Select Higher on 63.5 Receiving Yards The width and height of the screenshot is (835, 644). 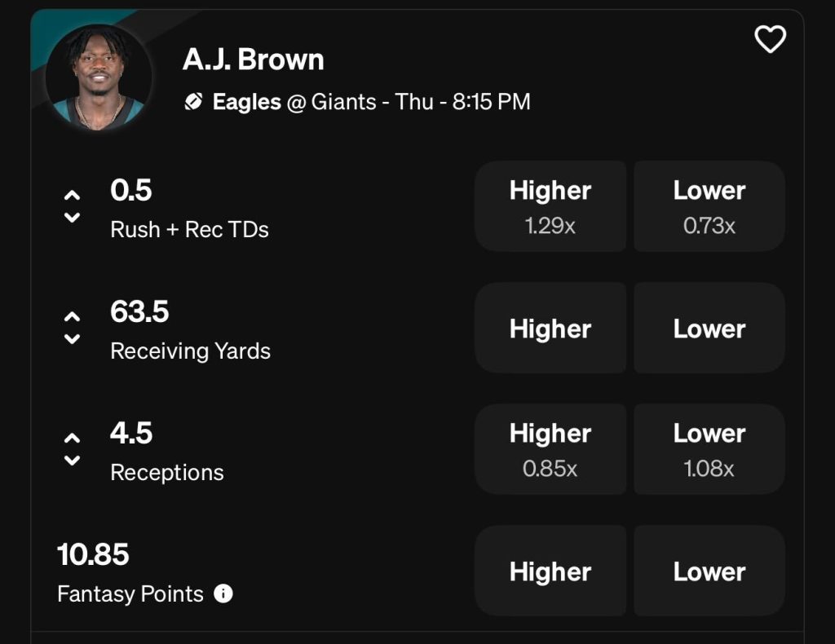pyautogui.click(x=550, y=329)
